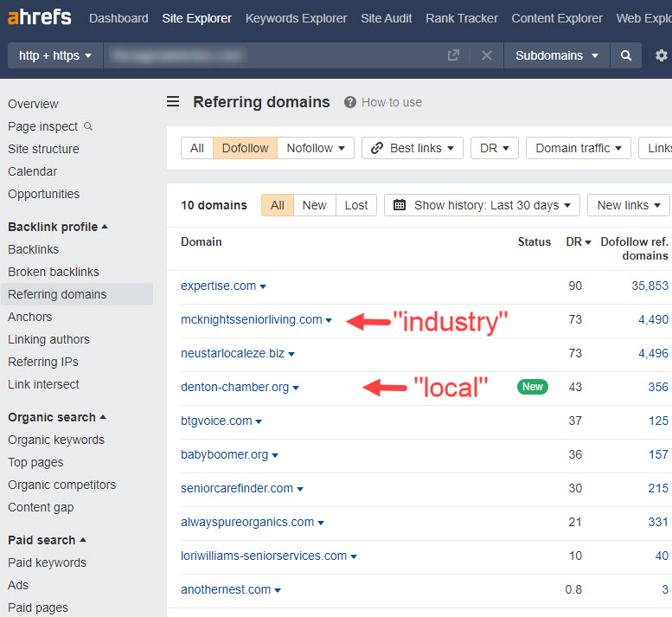Open Referring IPs report
The width and height of the screenshot is (672, 617).
(x=43, y=362)
